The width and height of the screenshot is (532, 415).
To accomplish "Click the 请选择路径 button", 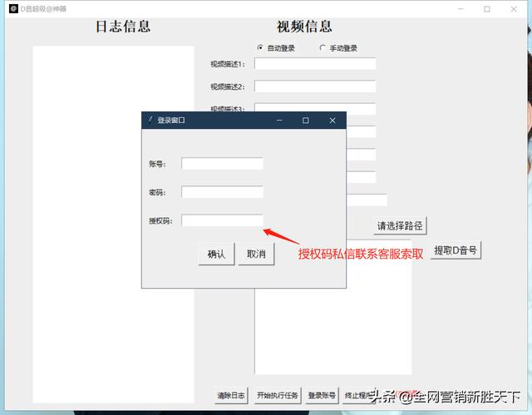I will [x=401, y=225].
